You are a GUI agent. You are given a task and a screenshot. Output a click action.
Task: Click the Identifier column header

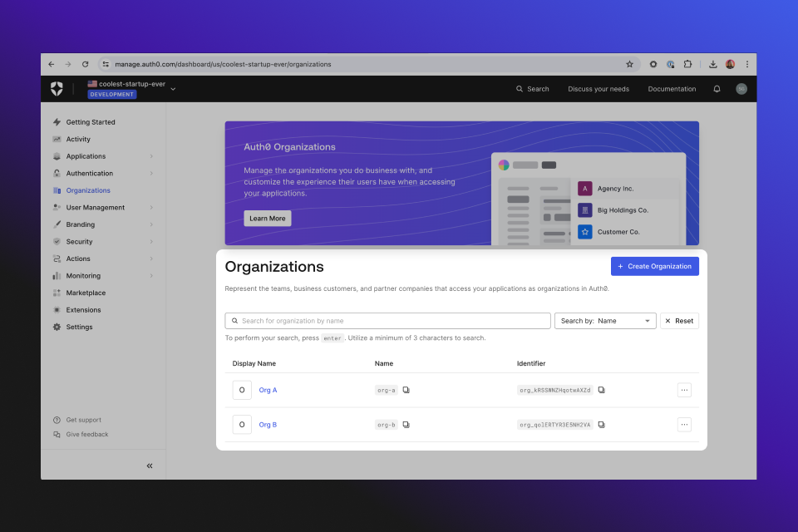click(x=531, y=363)
